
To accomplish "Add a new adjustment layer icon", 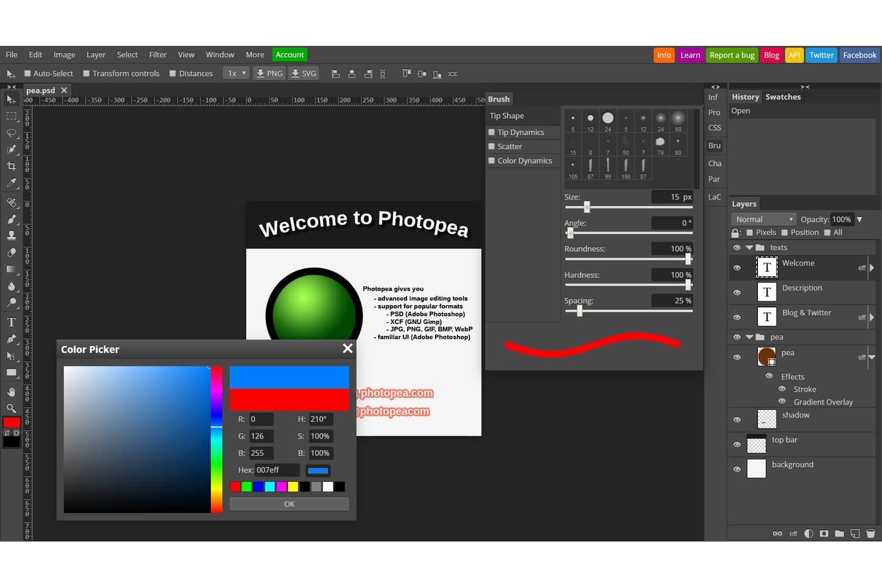I will pyautogui.click(x=809, y=533).
